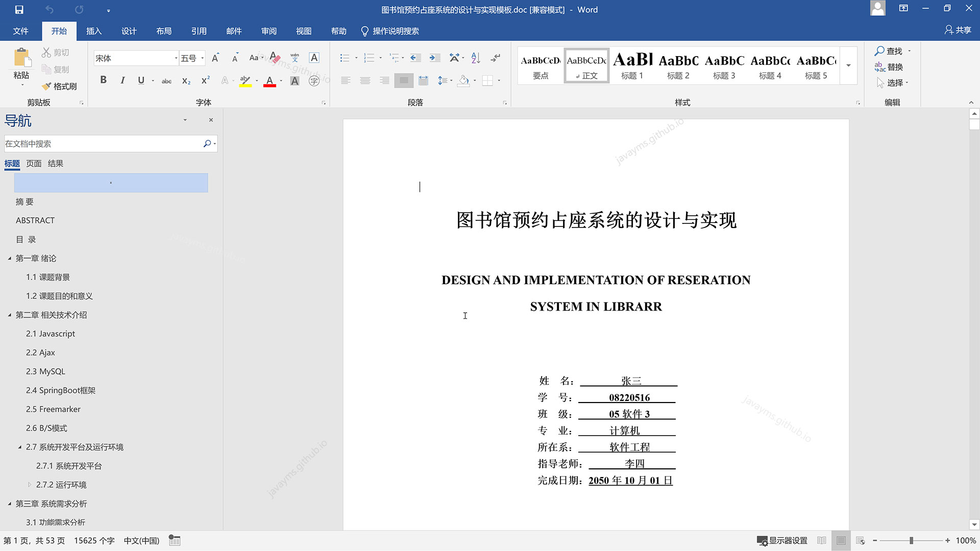The image size is (980, 551).
Task: Click the 替换 replace button
Action: pos(889,67)
